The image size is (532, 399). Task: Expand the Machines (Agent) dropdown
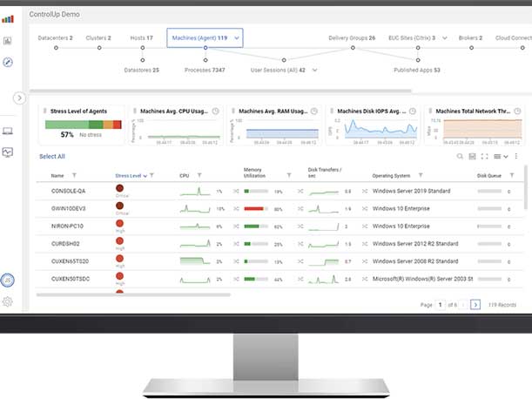coord(237,37)
